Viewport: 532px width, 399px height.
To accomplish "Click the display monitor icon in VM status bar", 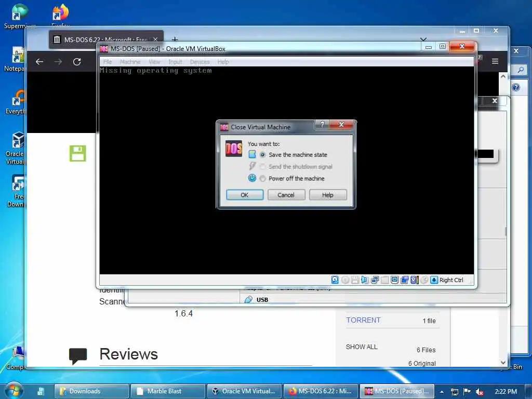I will 394,280.
